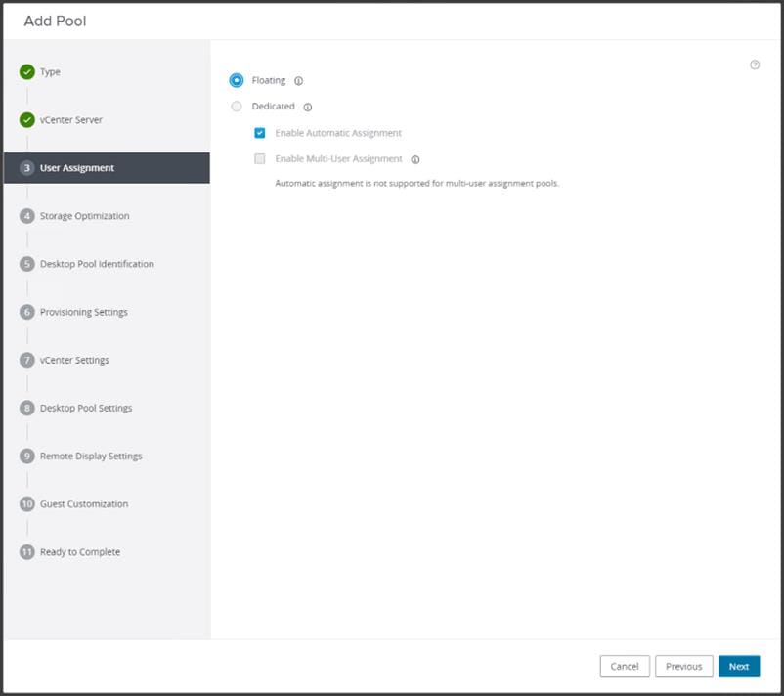Click the help question mark icon
Viewport: 784px width, 696px height.
(755, 65)
